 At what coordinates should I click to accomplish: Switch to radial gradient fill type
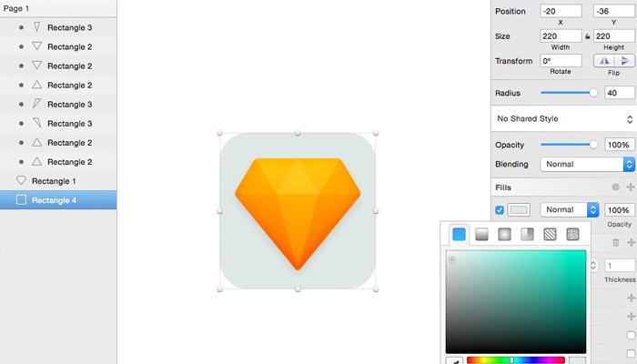(x=504, y=235)
